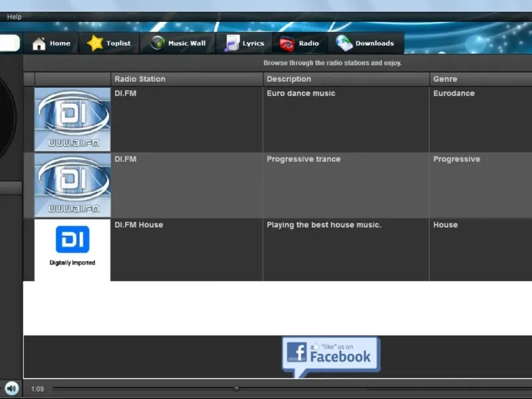Image resolution: width=532 pixels, height=399 pixels.
Task: Sort by Description column header
Action: [x=346, y=79]
